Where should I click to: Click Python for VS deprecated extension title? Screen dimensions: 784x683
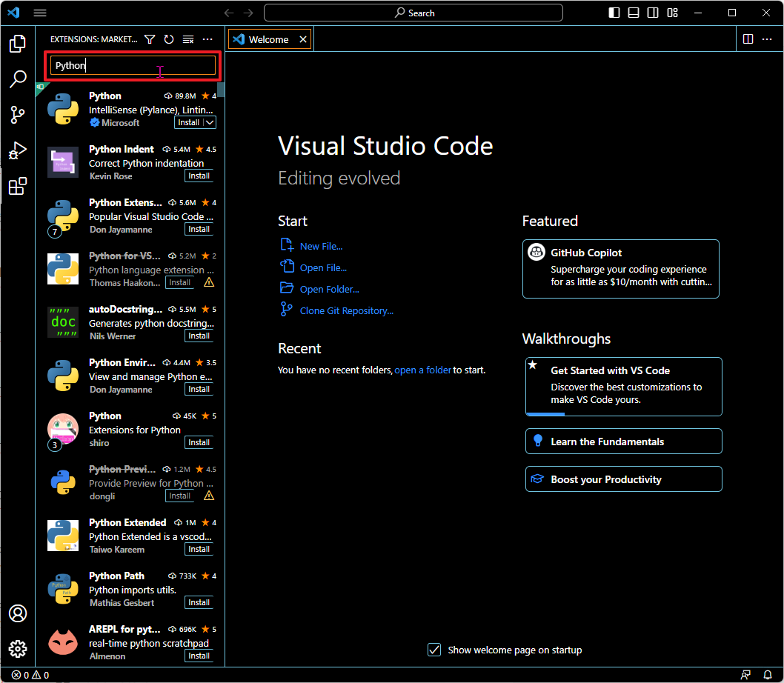tap(124, 256)
